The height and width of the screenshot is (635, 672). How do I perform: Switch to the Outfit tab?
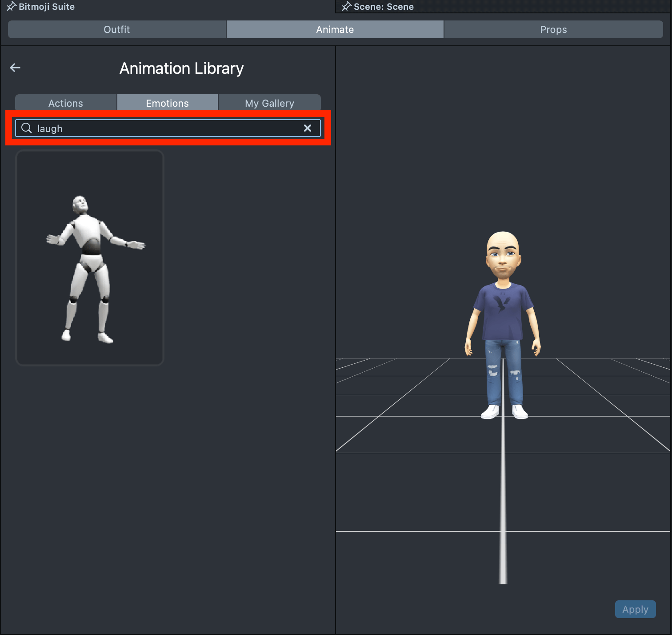[x=117, y=29]
